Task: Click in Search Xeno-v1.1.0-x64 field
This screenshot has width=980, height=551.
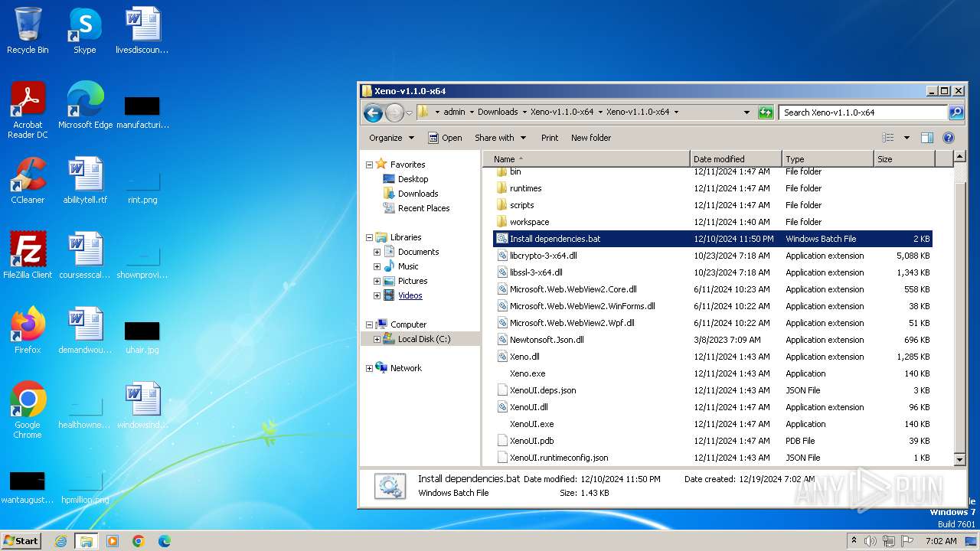Action: tap(864, 112)
